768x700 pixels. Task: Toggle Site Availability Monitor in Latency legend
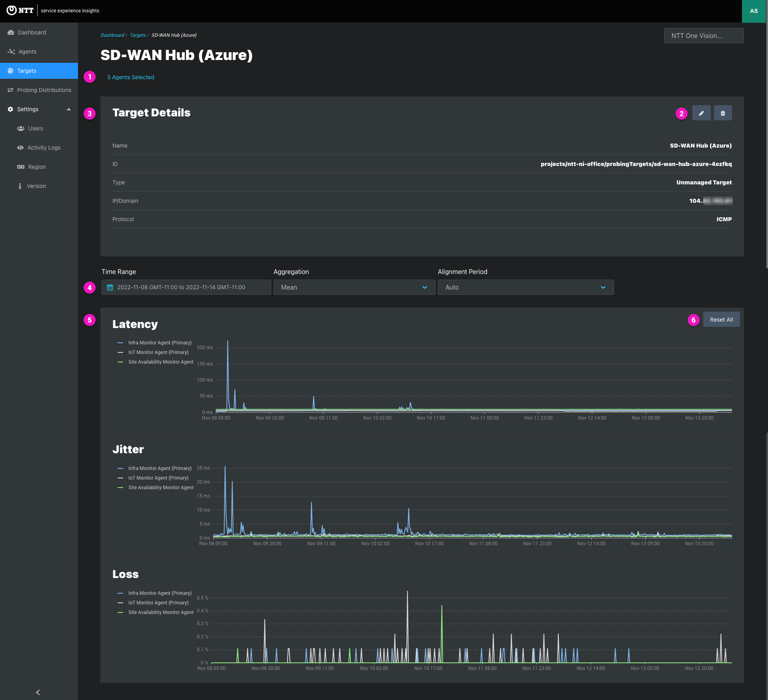click(x=156, y=362)
